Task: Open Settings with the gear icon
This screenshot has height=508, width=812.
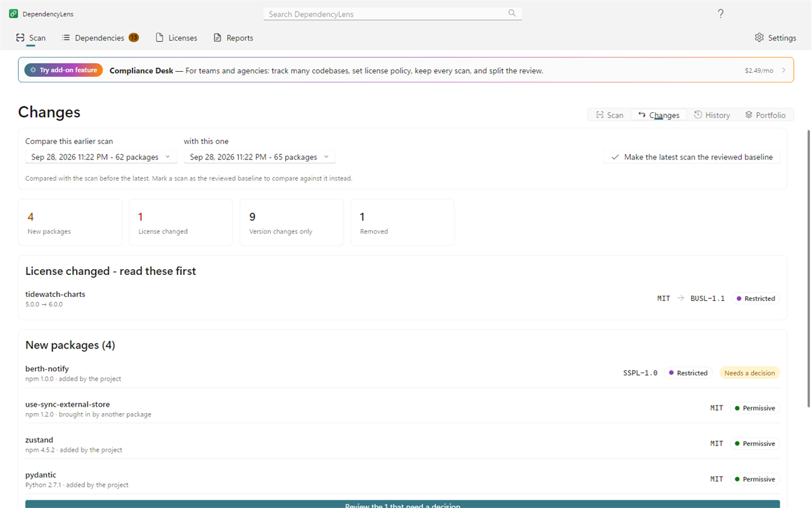Action: 759,37
